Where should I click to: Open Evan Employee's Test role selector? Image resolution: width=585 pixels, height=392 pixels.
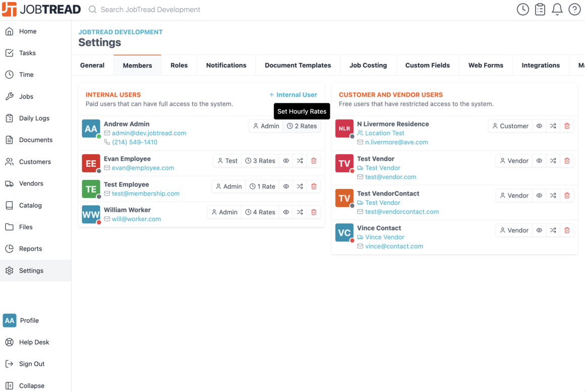[227, 161]
